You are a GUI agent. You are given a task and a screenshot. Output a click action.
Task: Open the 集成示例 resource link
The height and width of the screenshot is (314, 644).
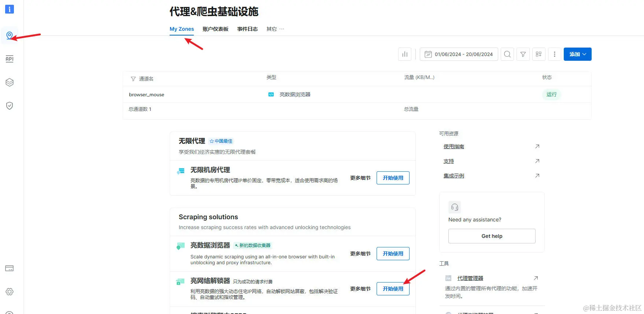pyautogui.click(x=454, y=176)
